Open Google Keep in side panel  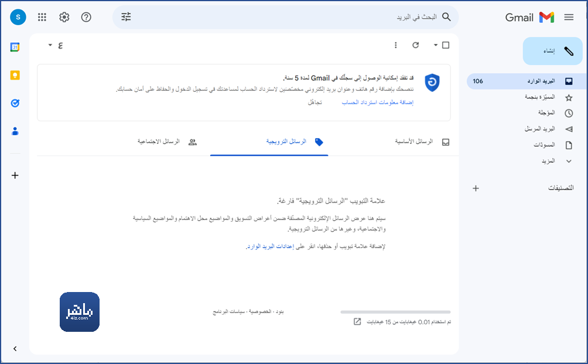[x=15, y=75]
